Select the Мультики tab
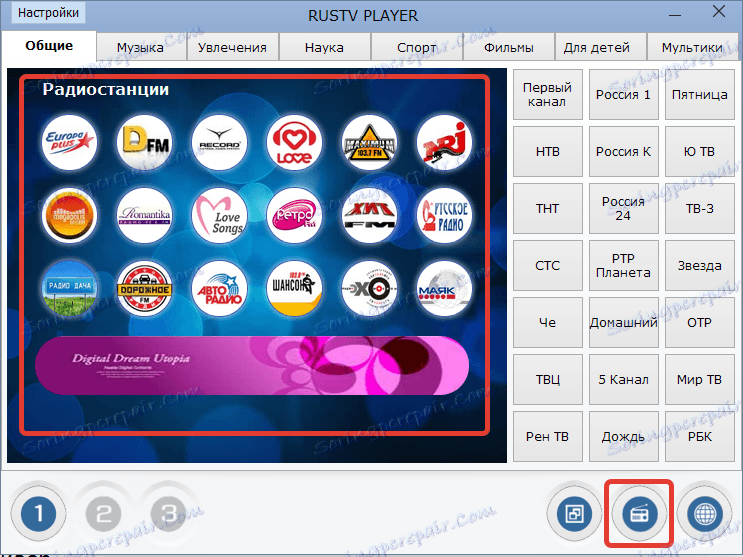Screen dimensions: 743x557 692,47
